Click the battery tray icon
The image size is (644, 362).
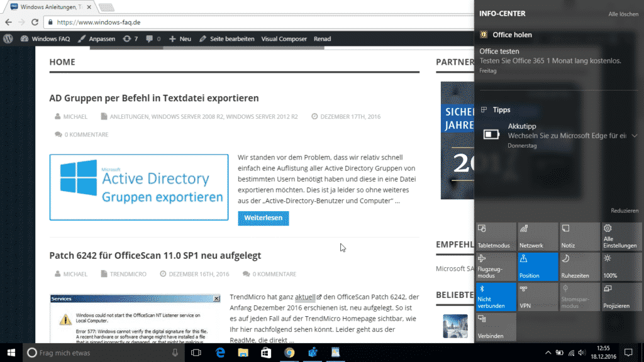559,353
